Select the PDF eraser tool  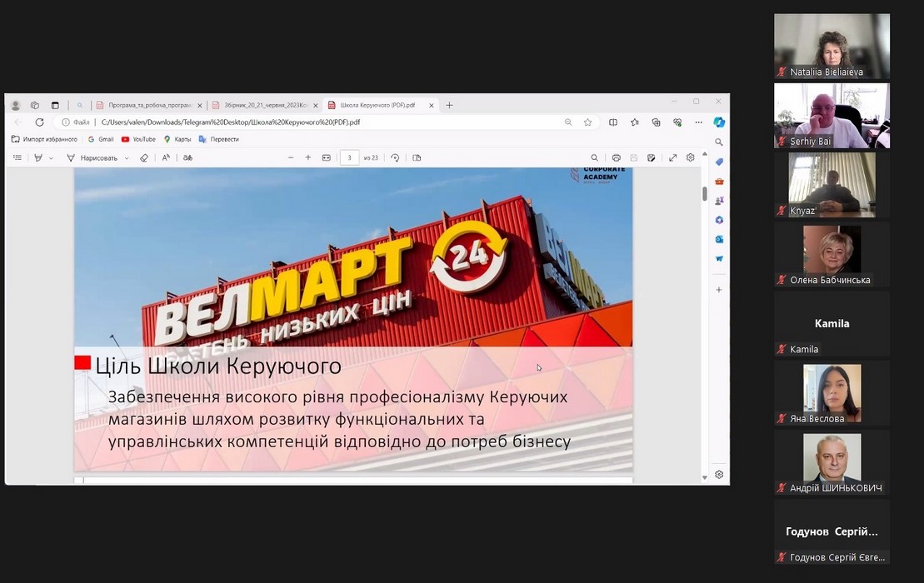[x=144, y=157]
